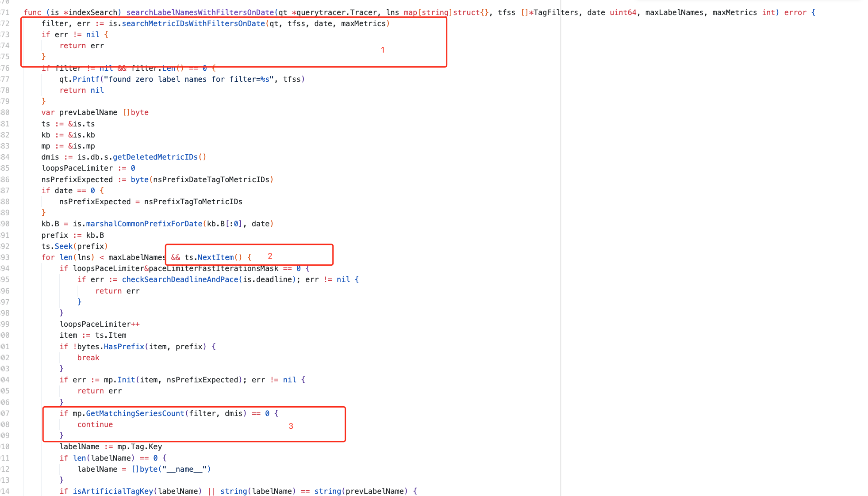Image resolution: width=868 pixels, height=496 pixels.
Task: Click 'ts.NextItem()' in the for loop
Action: pyautogui.click(x=213, y=257)
